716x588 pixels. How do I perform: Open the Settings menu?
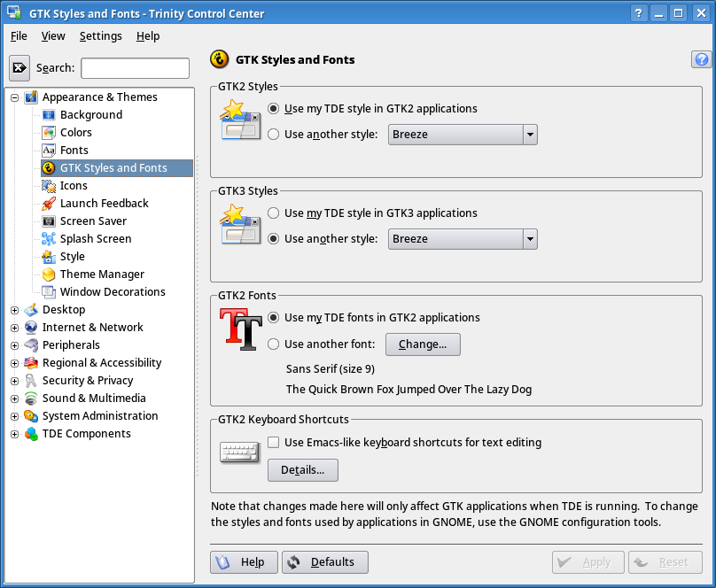(x=100, y=35)
